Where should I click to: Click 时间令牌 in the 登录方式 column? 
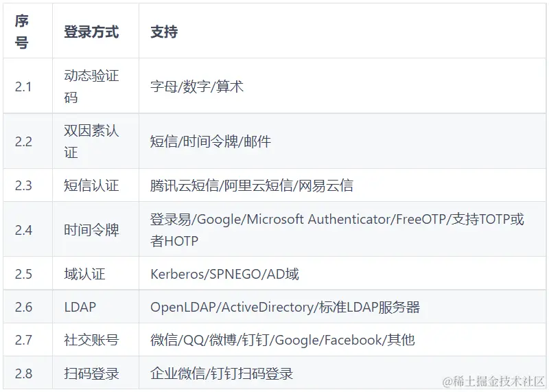[95, 229]
